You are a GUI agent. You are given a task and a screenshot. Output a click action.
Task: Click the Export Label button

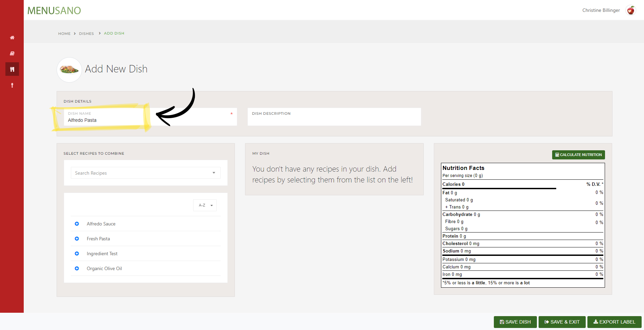pyautogui.click(x=614, y=322)
